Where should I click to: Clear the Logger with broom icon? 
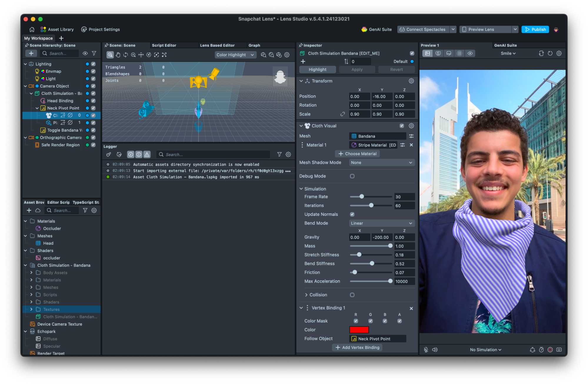point(109,154)
